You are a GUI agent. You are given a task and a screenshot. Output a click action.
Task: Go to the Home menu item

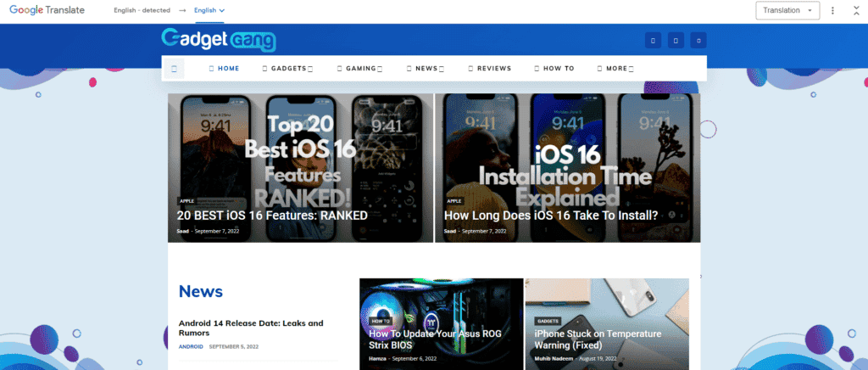225,69
